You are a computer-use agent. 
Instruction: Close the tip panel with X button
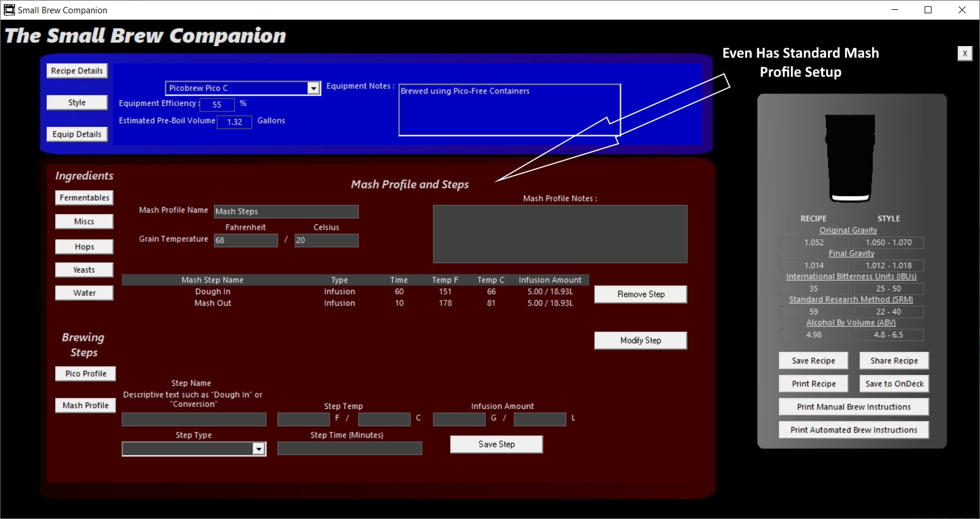pyautogui.click(x=964, y=54)
